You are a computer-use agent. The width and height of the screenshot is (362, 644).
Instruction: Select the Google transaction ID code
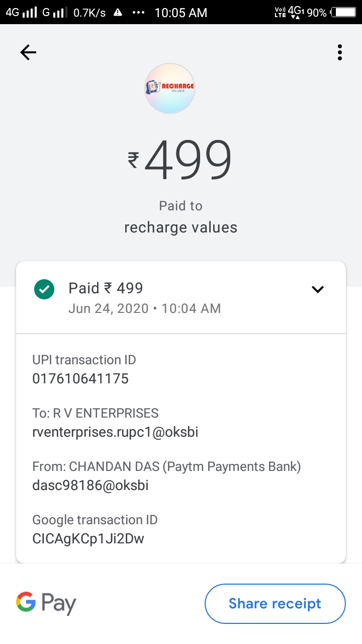pyautogui.click(x=88, y=538)
